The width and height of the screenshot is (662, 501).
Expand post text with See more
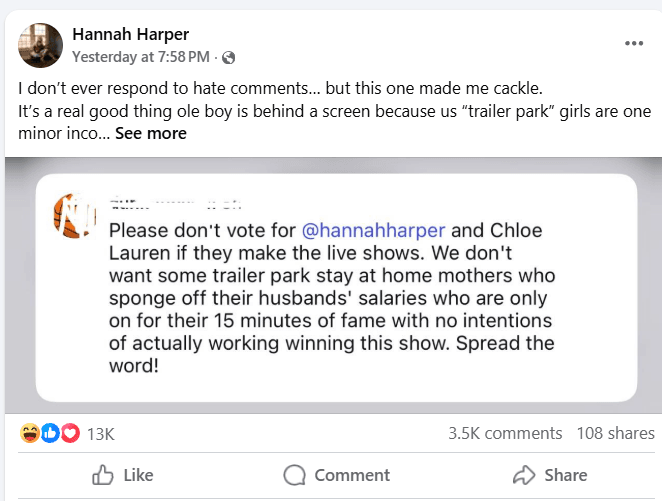tap(150, 133)
